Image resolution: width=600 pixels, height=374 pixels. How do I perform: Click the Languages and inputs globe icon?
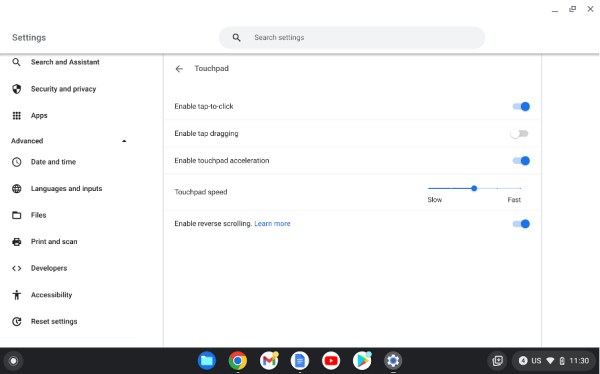pyautogui.click(x=16, y=189)
